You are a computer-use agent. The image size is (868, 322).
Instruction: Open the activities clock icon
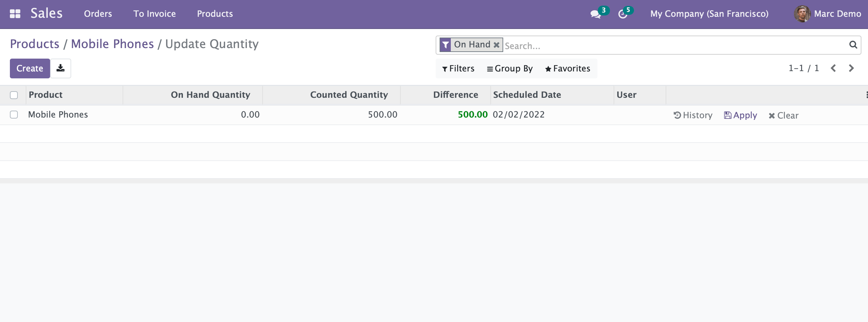pos(623,14)
